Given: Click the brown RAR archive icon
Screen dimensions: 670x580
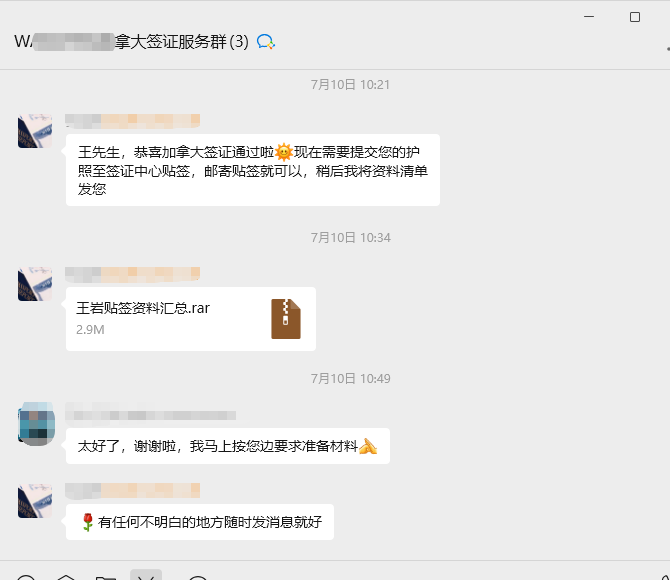Looking at the screenshot, I should coord(286,319).
